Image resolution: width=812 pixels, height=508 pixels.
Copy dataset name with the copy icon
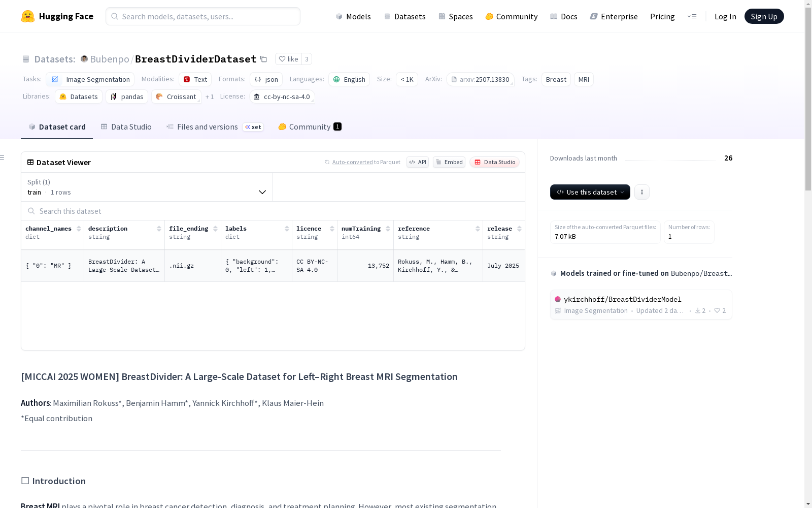[x=263, y=59]
